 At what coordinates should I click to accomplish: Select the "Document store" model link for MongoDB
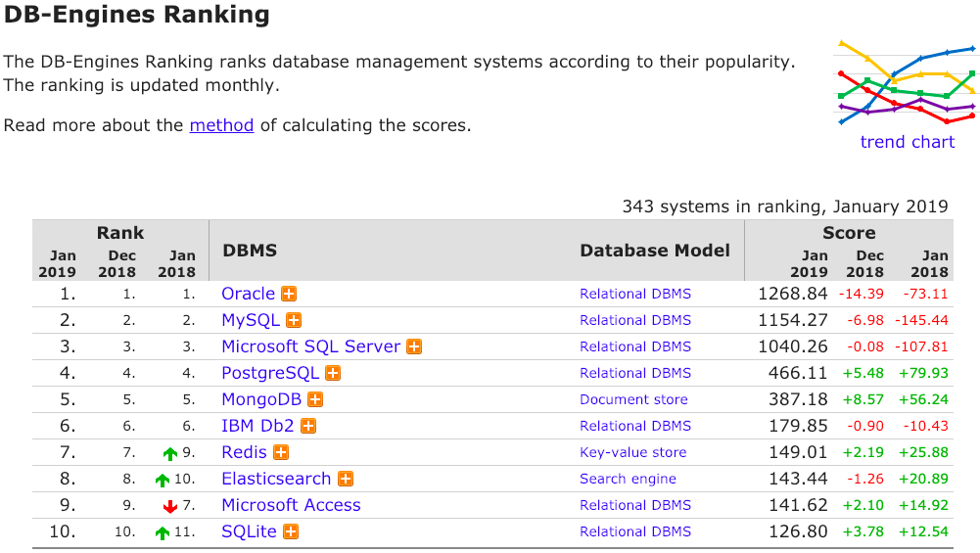633,399
